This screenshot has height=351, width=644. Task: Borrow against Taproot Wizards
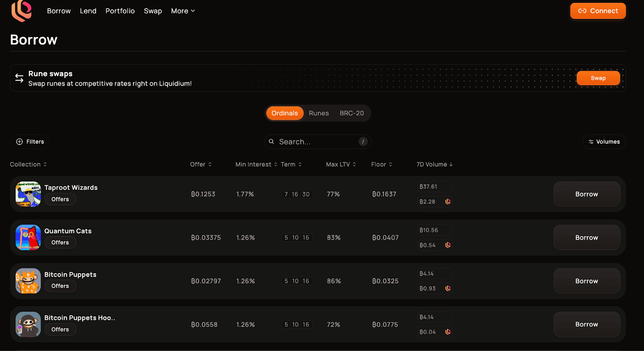point(587,194)
